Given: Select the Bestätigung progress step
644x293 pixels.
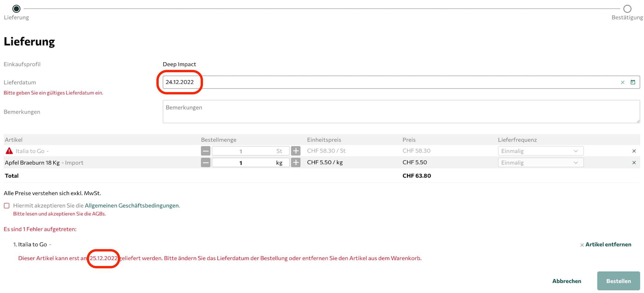Looking at the screenshot, I should [x=627, y=9].
